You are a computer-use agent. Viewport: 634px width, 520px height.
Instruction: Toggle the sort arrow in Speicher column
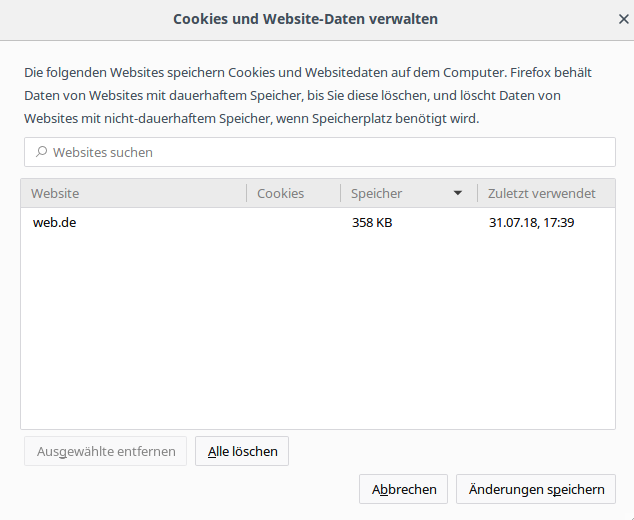pyautogui.click(x=458, y=193)
